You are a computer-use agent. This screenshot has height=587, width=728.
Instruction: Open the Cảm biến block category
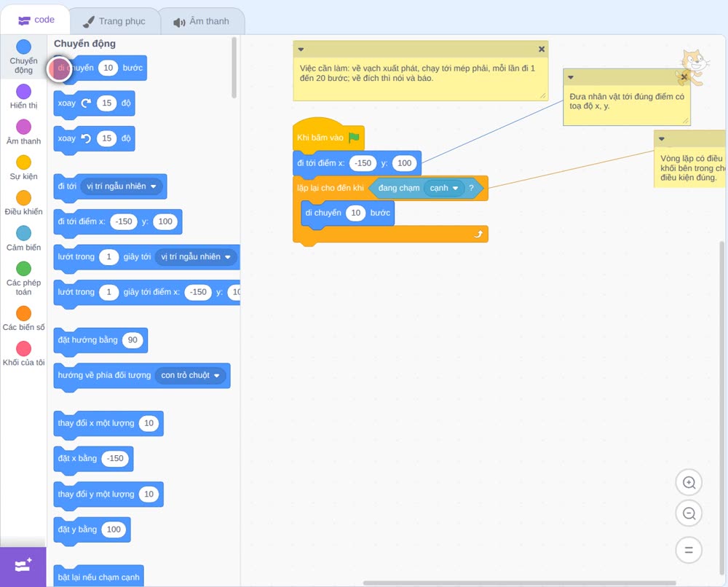coord(24,238)
